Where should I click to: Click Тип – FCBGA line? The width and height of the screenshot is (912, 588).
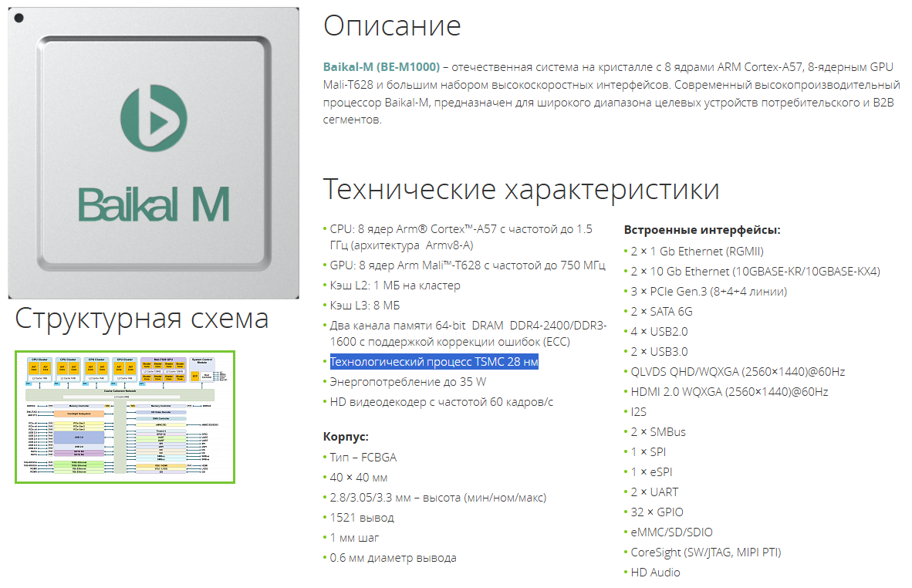click(x=363, y=458)
